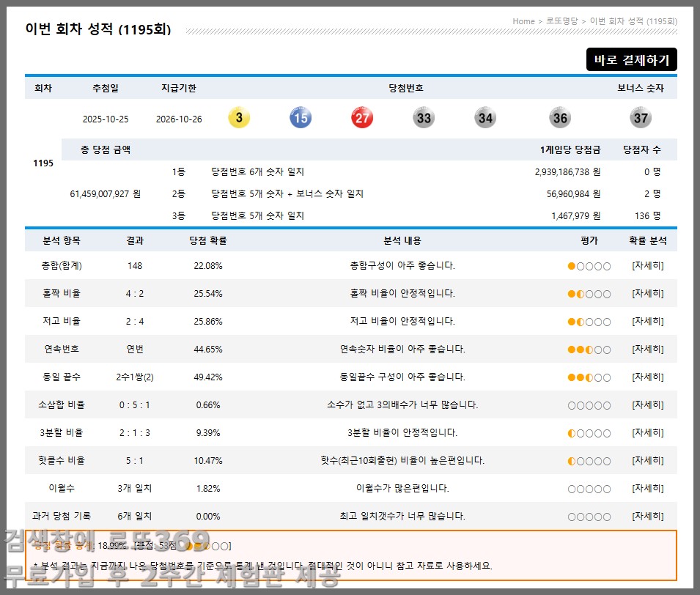
Task: Click the 3개 일치 result cell
Action: [x=134, y=488]
